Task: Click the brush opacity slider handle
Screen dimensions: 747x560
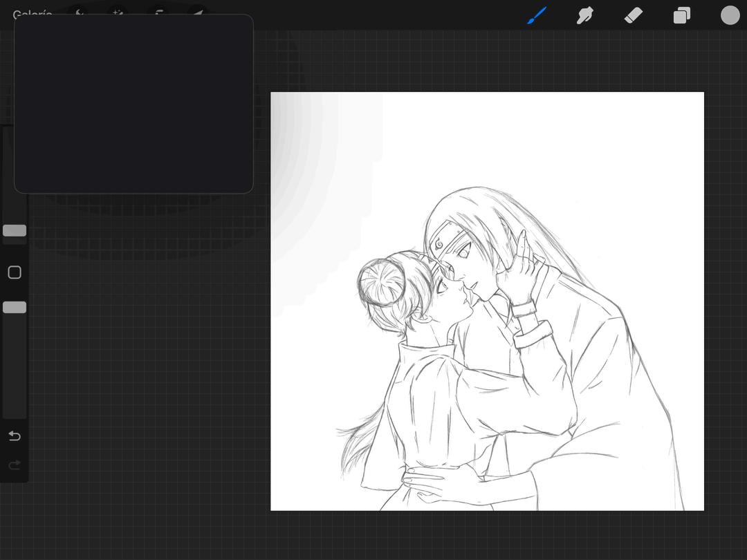Action: [x=15, y=308]
